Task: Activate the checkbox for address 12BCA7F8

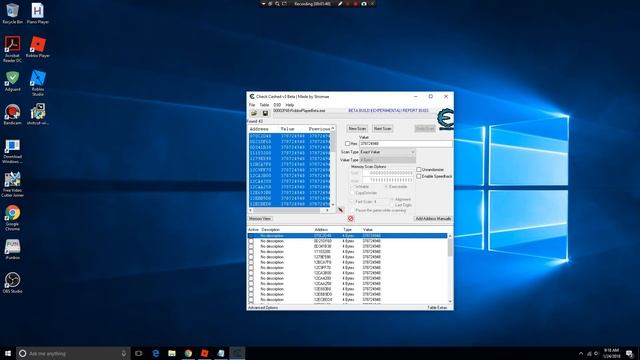Action: (251, 262)
